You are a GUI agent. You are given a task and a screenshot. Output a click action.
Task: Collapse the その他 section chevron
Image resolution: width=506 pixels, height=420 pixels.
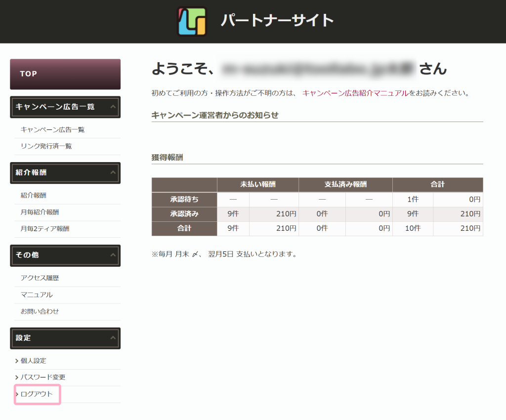coord(113,255)
